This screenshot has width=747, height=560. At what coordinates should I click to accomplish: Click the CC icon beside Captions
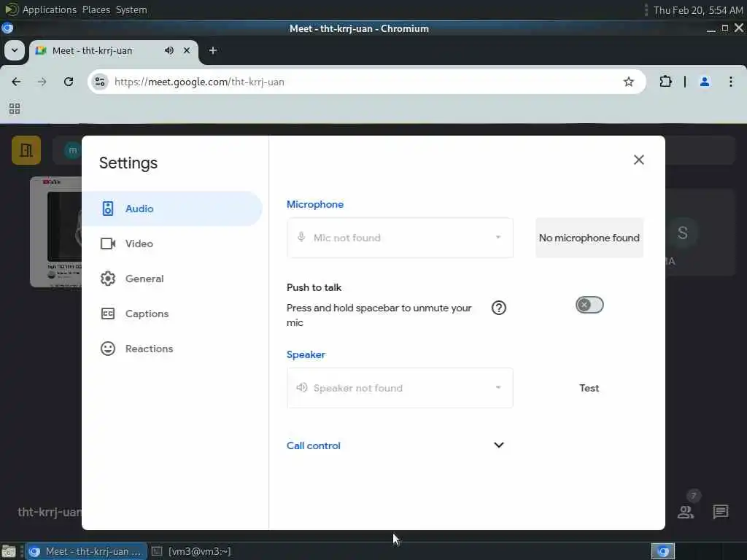tap(108, 314)
